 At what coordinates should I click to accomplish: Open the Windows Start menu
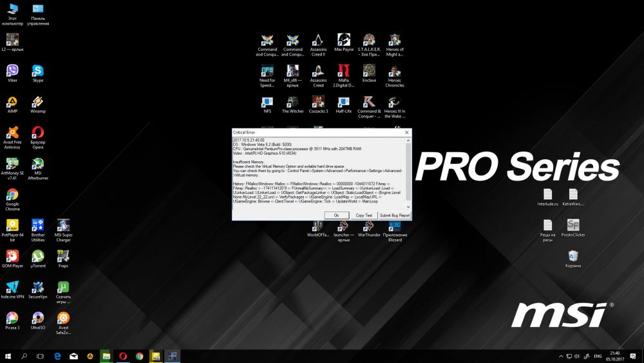pos(9,356)
